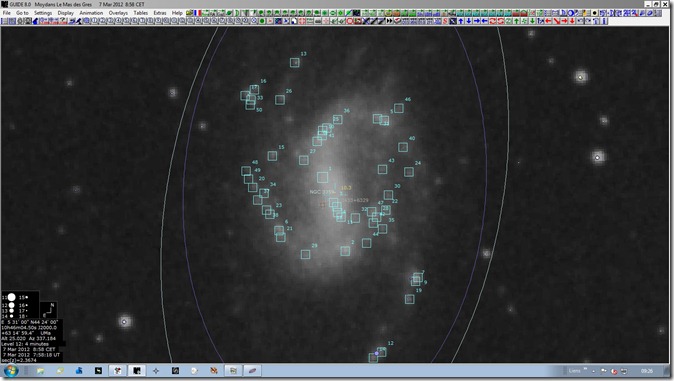This screenshot has height=381, width=674.
Task: Click the black dot toolbar icon
Action: click(594, 13)
